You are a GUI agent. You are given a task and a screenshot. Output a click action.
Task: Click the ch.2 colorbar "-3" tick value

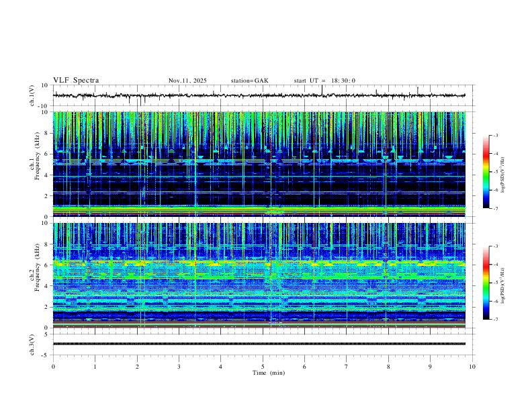pyautogui.click(x=495, y=246)
